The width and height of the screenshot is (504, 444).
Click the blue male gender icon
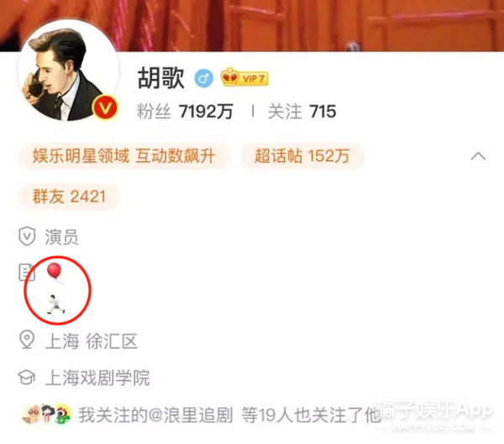(204, 78)
